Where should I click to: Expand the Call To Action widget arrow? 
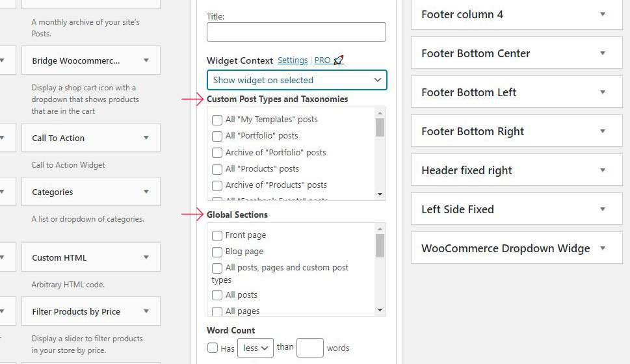[x=146, y=138]
